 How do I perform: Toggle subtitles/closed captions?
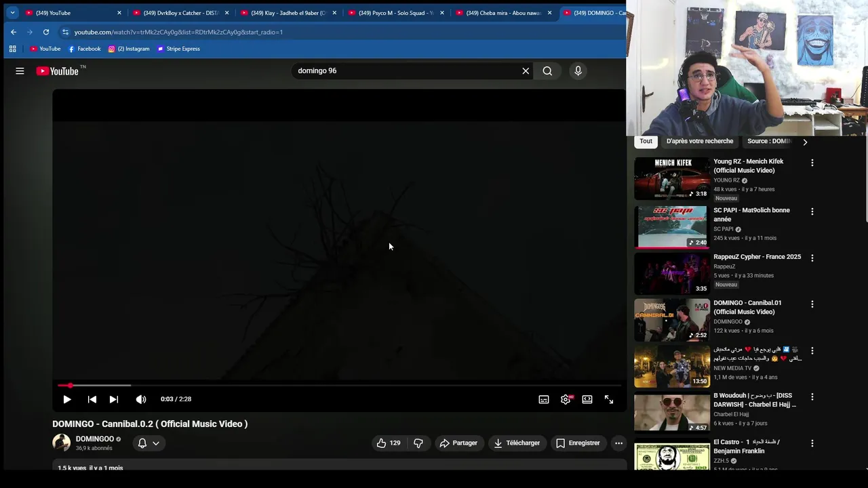544,399
